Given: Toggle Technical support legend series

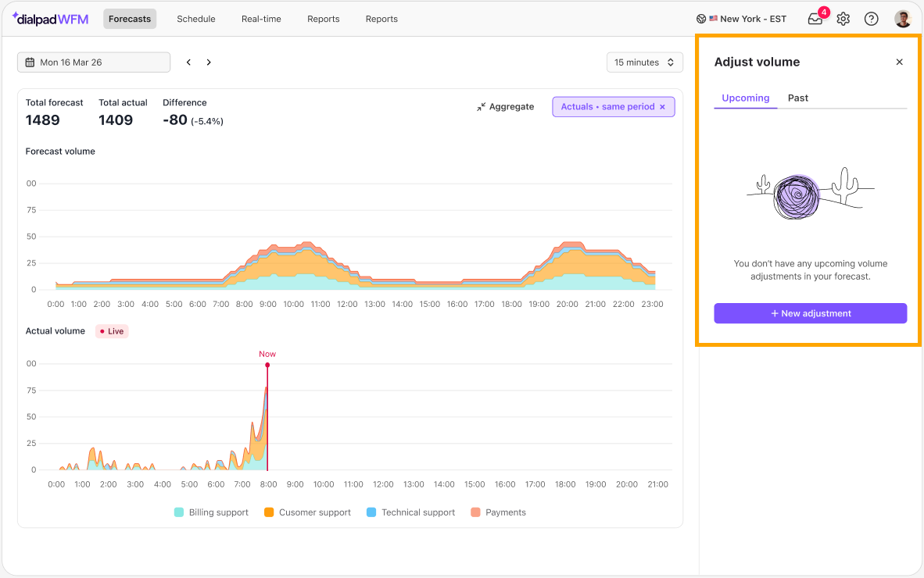Looking at the screenshot, I should (410, 512).
